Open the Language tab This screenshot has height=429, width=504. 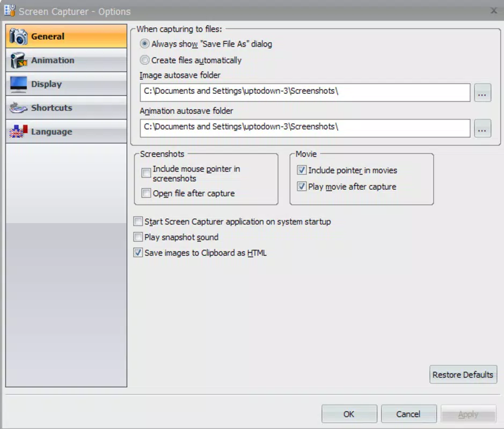click(x=66, y=131)
